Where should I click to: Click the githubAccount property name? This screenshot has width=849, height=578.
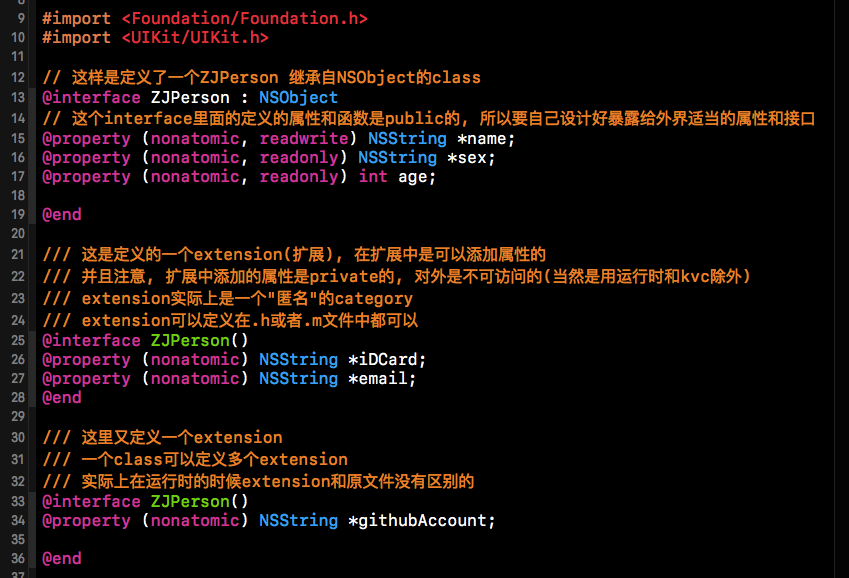click(x=426, y=521)
